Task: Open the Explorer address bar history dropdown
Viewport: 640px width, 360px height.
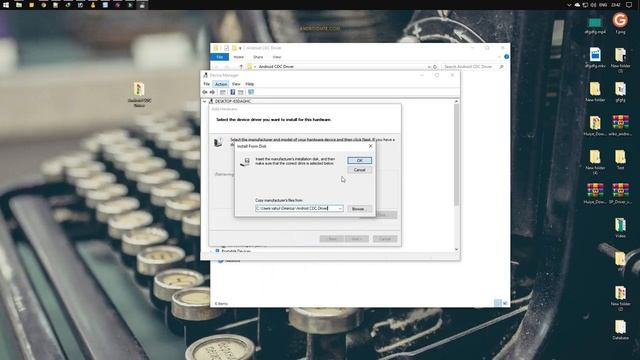Action: (429, 67)
